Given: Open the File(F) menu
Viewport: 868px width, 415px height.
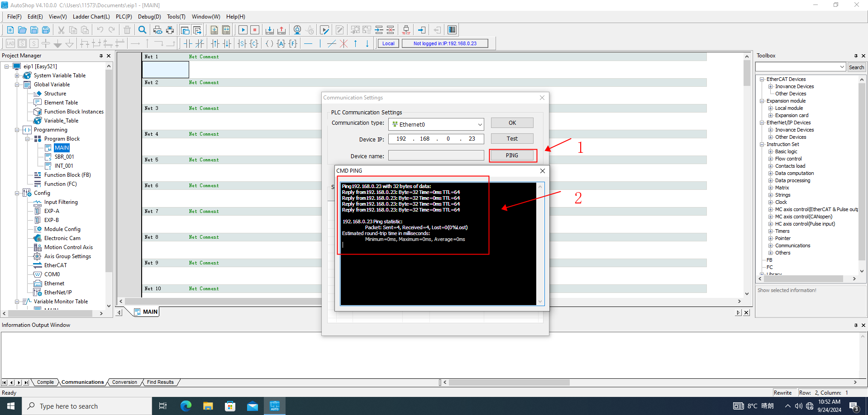Looking at the screenshot, I should click(x=14, y=17).
